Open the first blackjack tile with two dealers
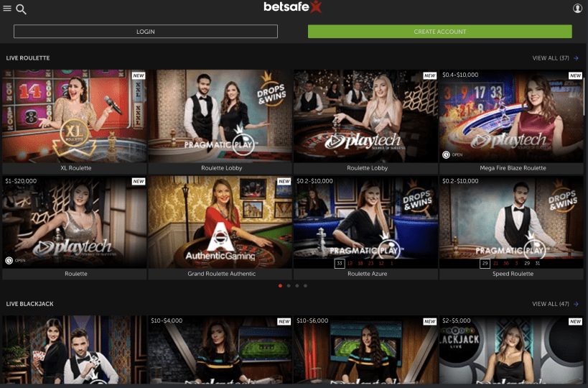 (74, 350)
